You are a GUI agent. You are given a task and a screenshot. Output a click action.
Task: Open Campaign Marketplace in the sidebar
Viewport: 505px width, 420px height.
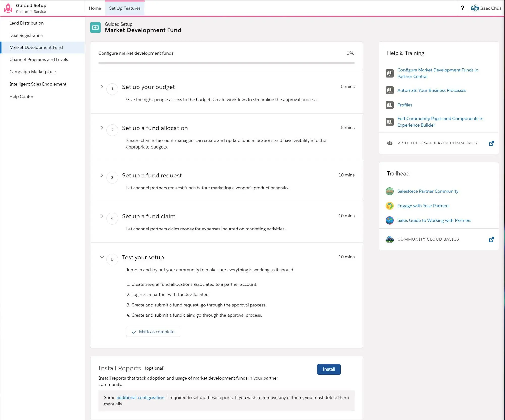33,72
